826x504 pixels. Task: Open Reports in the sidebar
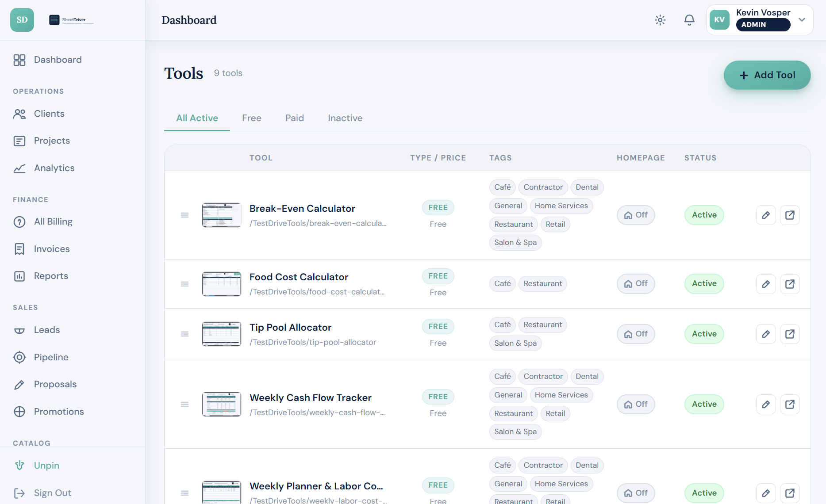click(73, 276)
